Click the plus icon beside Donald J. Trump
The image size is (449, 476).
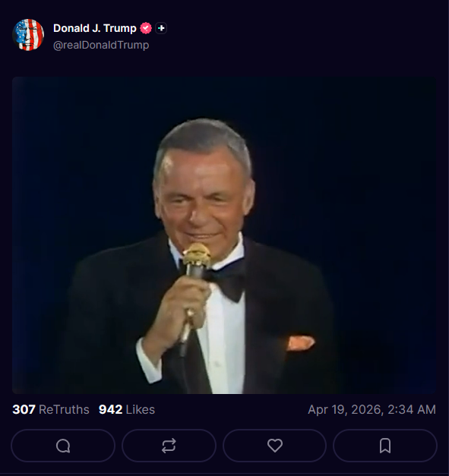[x=161, y=28]
